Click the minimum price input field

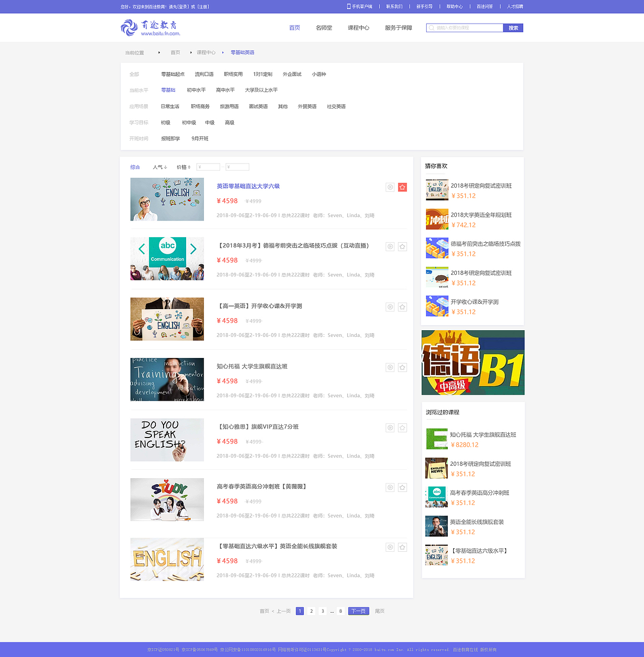click(208, 167)
